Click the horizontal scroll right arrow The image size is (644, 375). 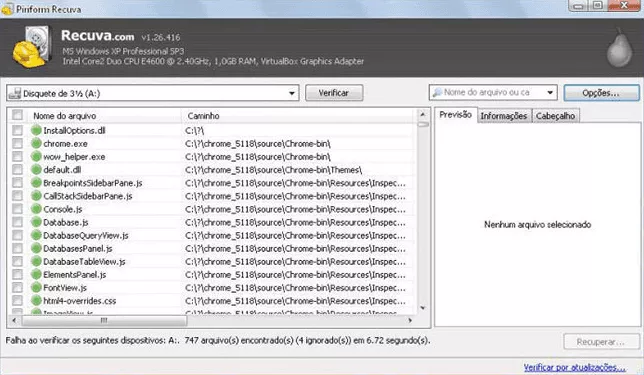pos(409,320)
